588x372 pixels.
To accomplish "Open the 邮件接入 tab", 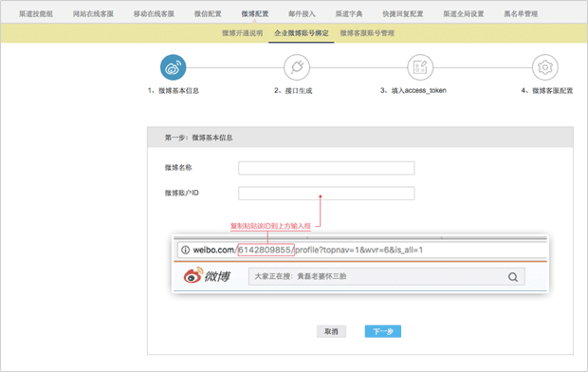I will pos(302,14).
